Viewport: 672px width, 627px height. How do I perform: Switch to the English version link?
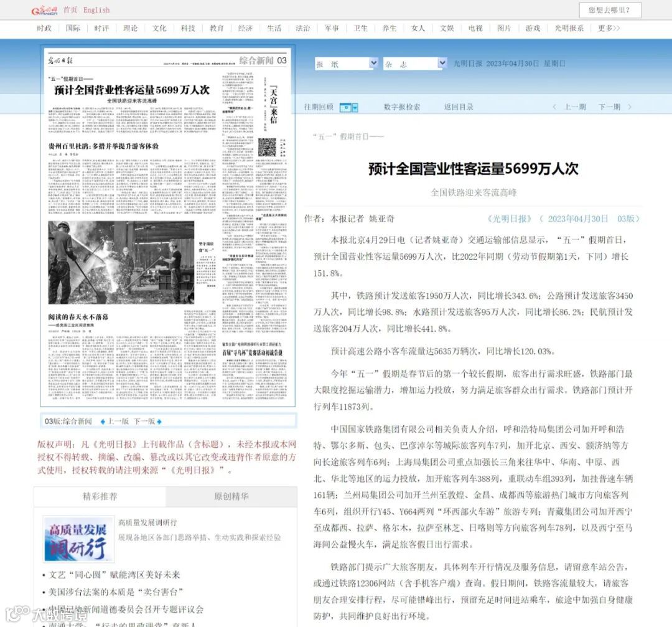96,10
